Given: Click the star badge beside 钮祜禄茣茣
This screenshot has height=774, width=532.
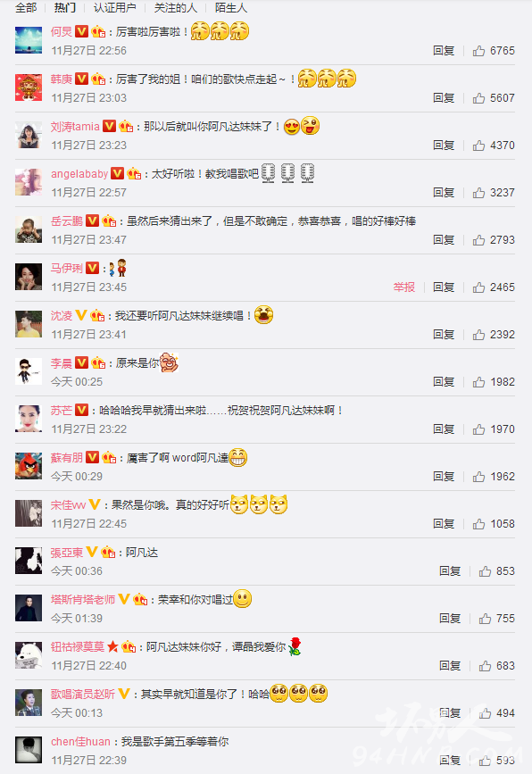Looking at the screenshot, I should (x=112, y=646).
